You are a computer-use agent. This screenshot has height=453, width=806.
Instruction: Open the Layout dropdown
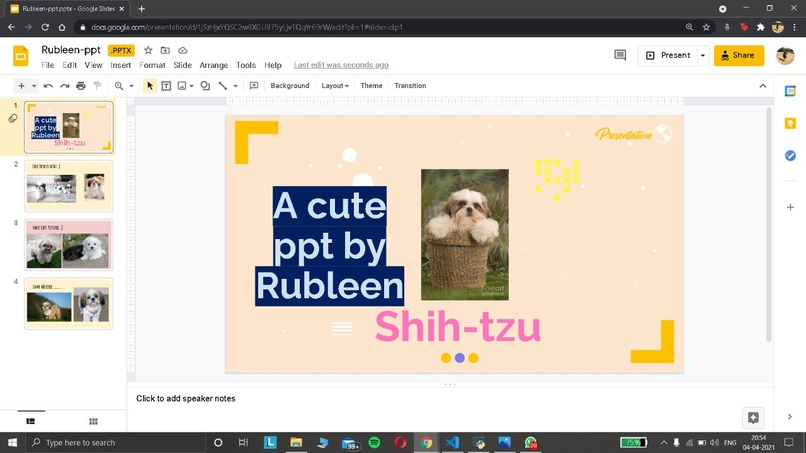tap(335, 86)
